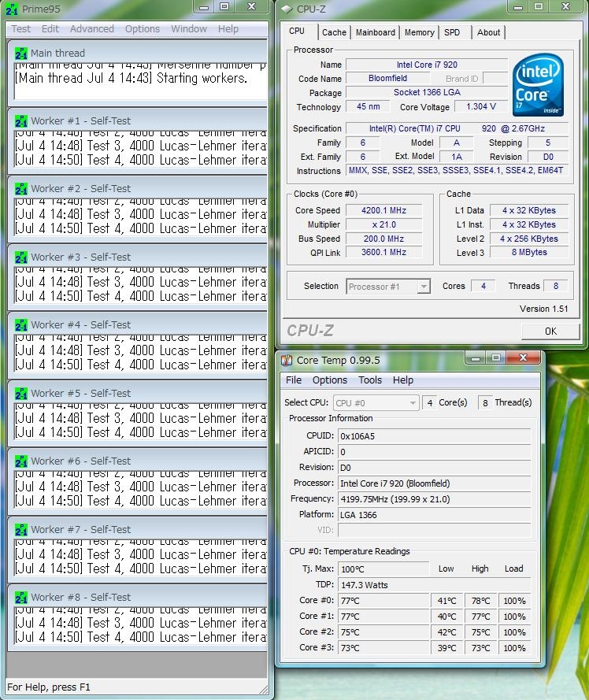Click the Worker #3 Self-Test icon
The width and height of the screenshot is (589, 700).
point(21,257)
